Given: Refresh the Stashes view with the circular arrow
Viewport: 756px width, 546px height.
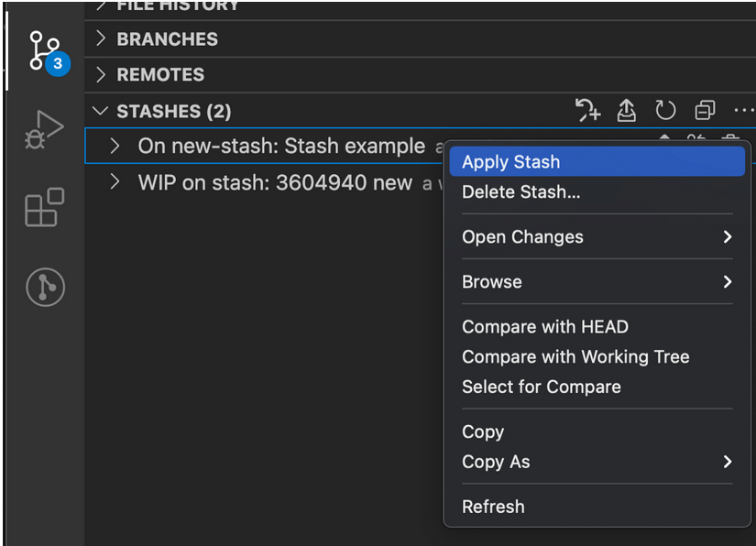Looking at the screenshot, I should 665,110.
